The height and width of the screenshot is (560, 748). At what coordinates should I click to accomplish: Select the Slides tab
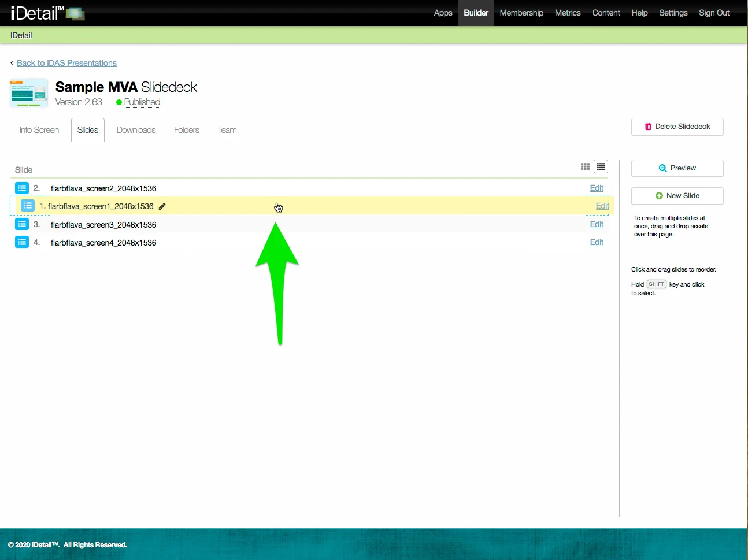[x=88, y=130]
